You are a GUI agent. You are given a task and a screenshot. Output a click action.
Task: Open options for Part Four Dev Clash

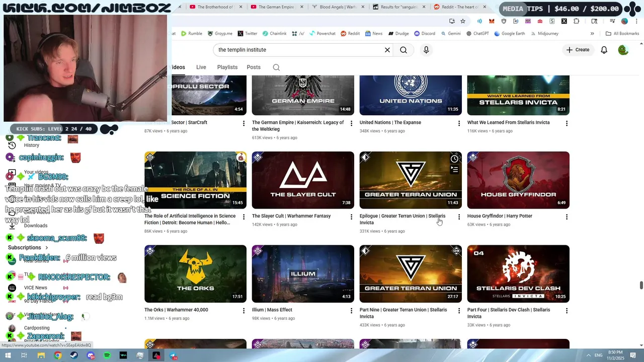(567, 311)
